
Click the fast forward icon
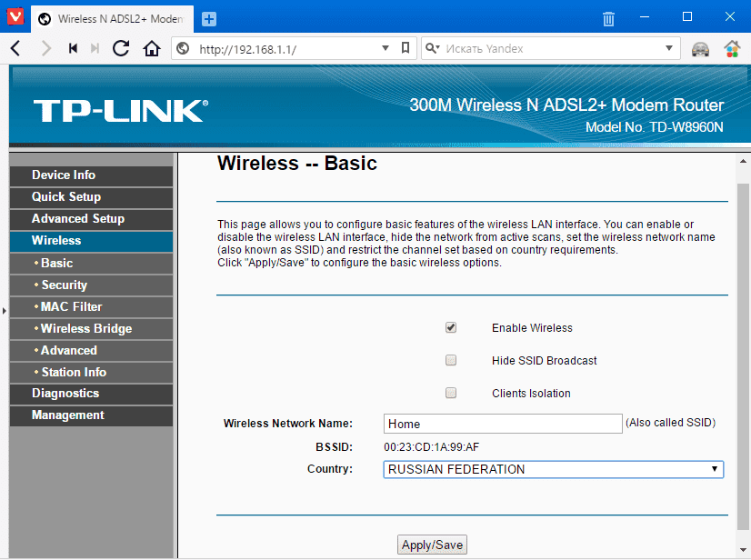click(95, 48)
